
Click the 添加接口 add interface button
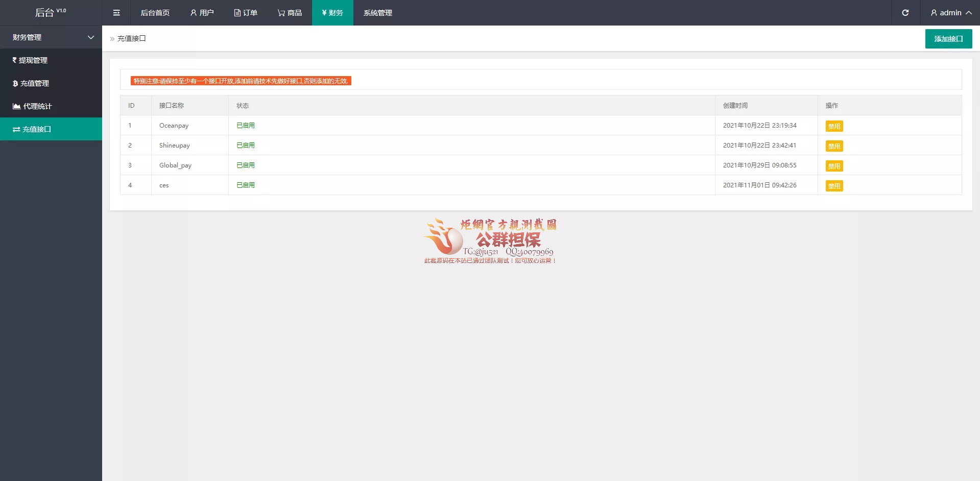(x=948, y=39)
